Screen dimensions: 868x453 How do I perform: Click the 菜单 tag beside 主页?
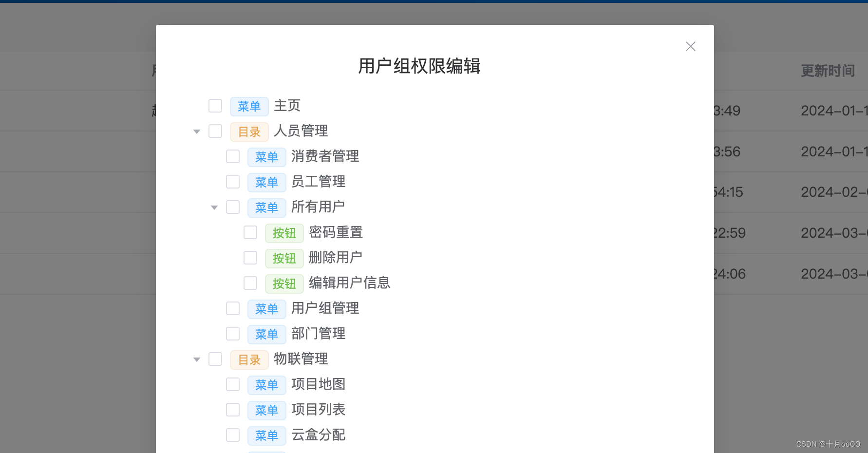(x=249, y=106)
